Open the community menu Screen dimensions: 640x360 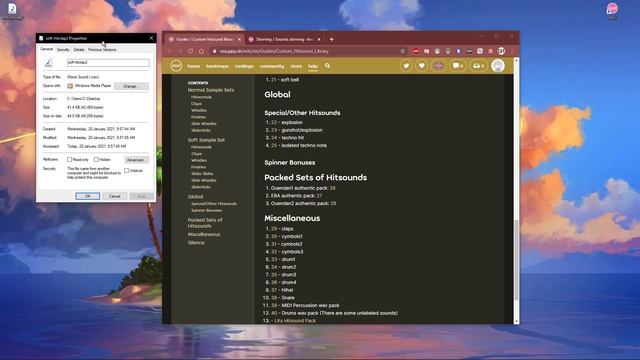272,66
